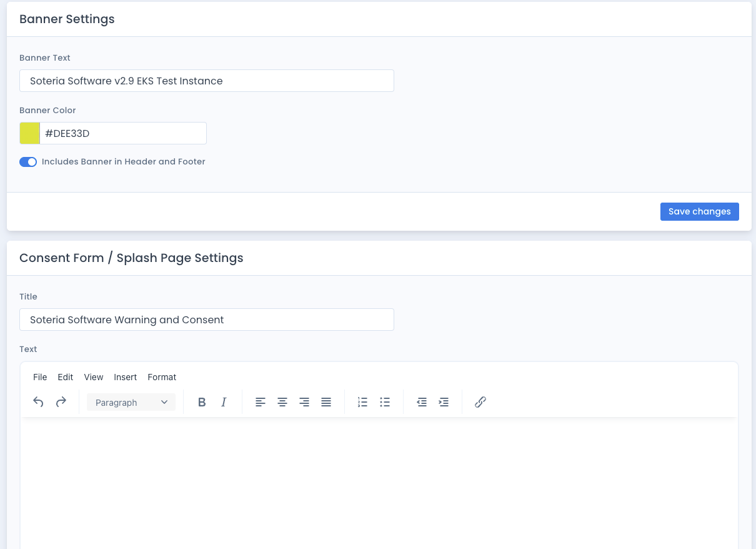Open the Insert menu in editor
The image size is (756, 549).
click(126, 377)
